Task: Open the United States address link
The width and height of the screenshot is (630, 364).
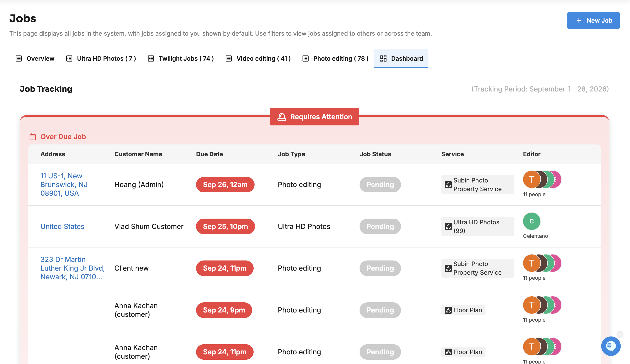Action: point(62,226)
